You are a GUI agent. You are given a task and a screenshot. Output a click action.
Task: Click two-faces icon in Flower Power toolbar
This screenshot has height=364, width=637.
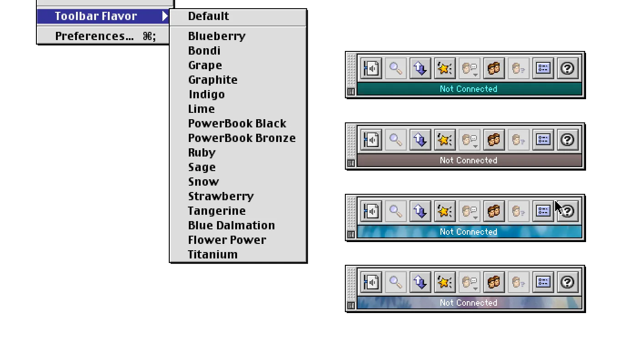494,283
